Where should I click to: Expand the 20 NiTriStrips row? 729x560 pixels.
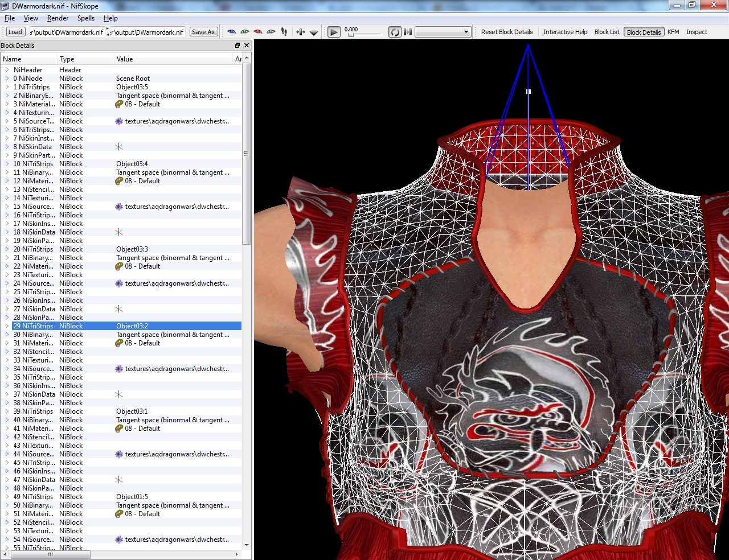pyautogui.click(x=7, y=249)
